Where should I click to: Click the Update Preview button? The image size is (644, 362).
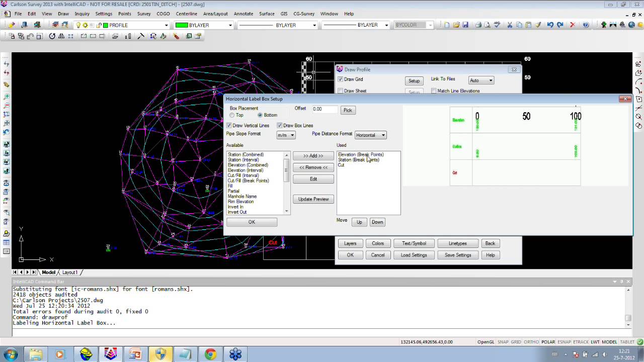click(x=313, y=199)
